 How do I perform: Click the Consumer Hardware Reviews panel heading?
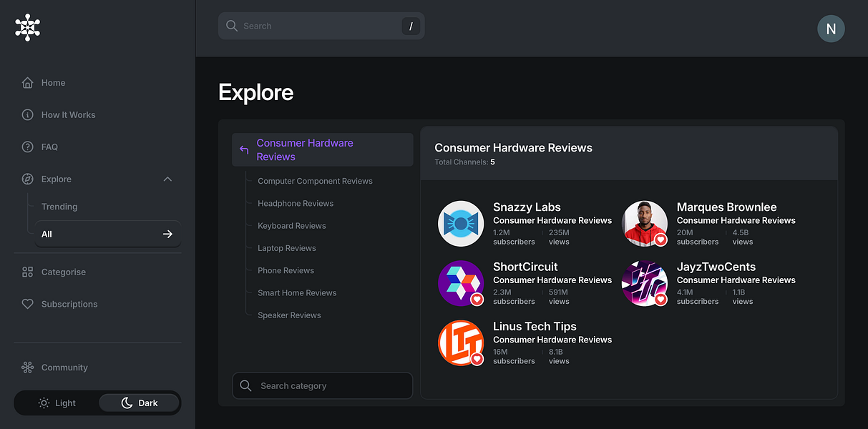pos(514,148)
